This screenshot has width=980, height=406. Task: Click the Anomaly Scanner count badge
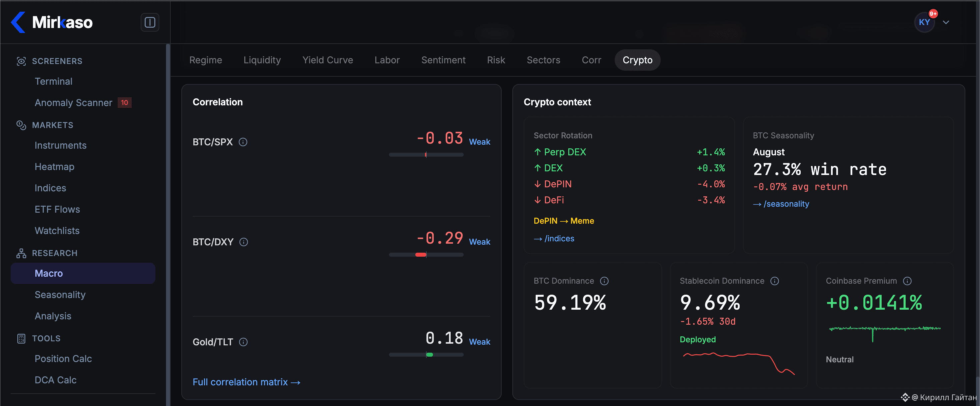[x=124, y=103]
